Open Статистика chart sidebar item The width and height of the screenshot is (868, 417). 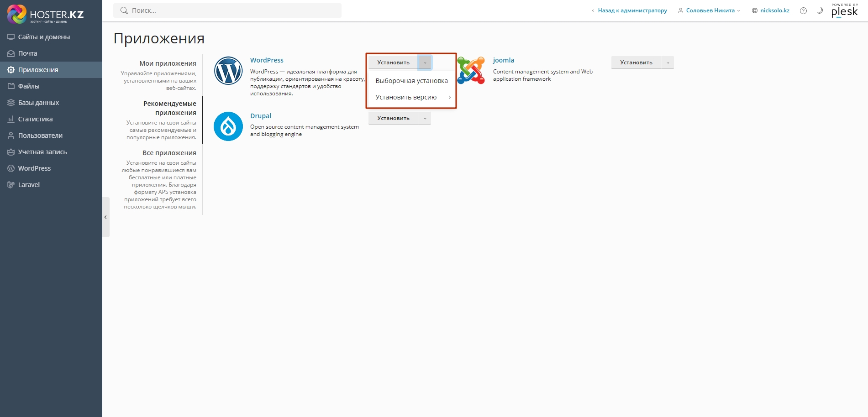[x=51, y=119]
